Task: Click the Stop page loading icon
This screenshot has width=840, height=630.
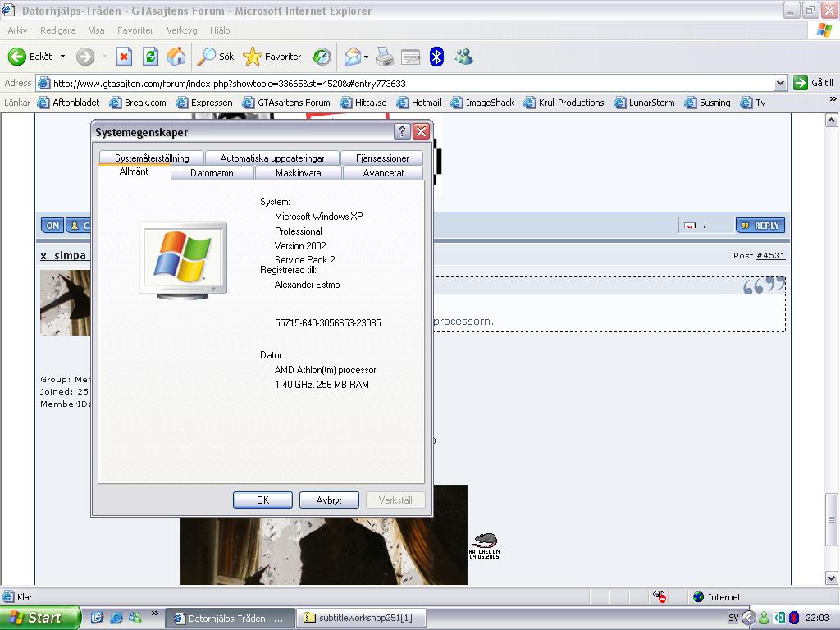Action: coord(125,57)
